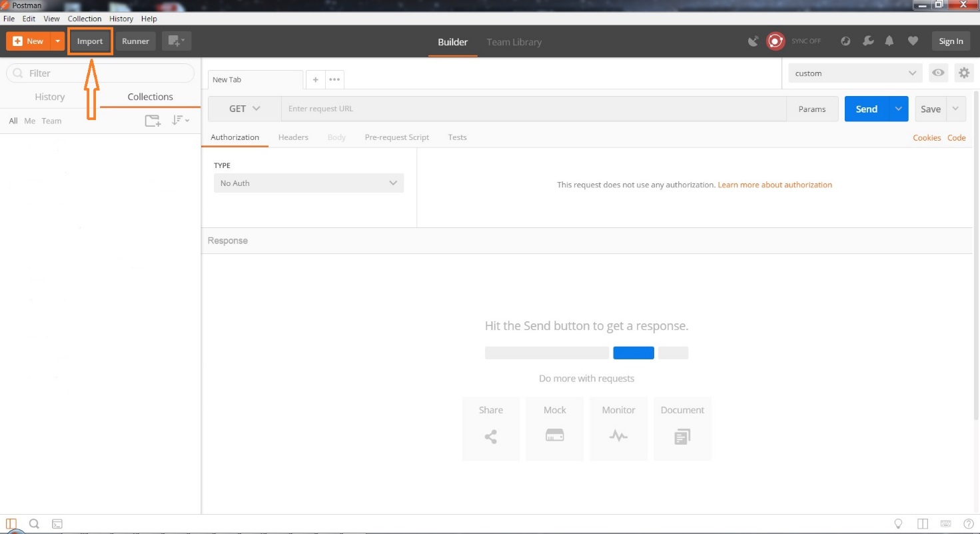Click the orange New button

point(29,41)
